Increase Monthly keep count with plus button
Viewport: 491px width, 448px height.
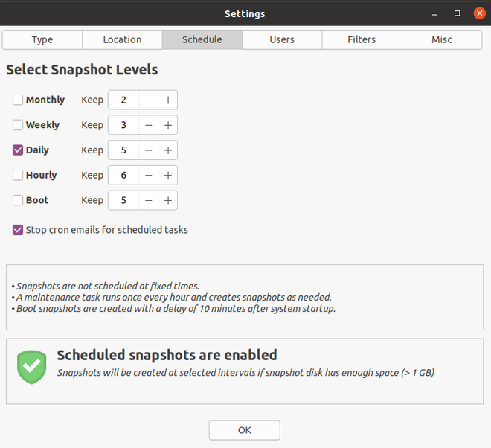[x=168, y=100]
